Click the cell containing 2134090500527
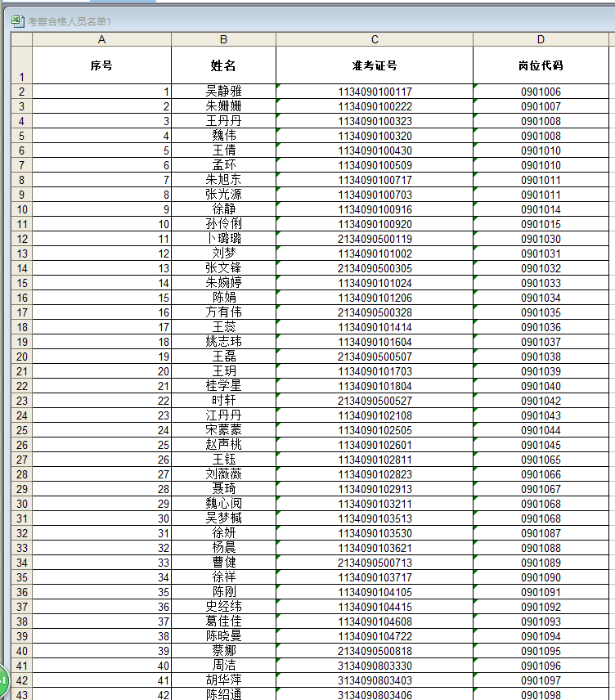This screenshot has width=615, height=700. click(x=375, y=401)
